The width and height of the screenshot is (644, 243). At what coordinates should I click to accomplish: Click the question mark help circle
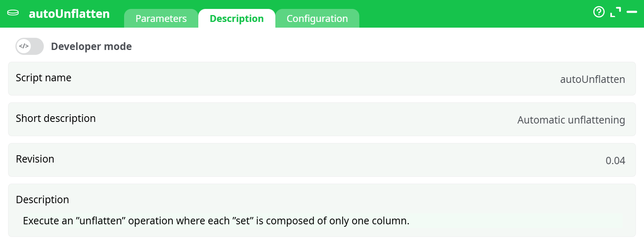(x=599, y=12)
